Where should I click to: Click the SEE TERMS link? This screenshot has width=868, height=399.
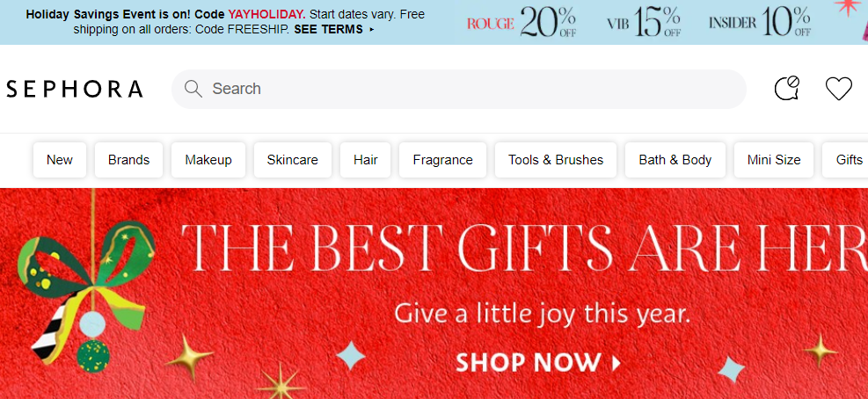[x=328, y=29]
